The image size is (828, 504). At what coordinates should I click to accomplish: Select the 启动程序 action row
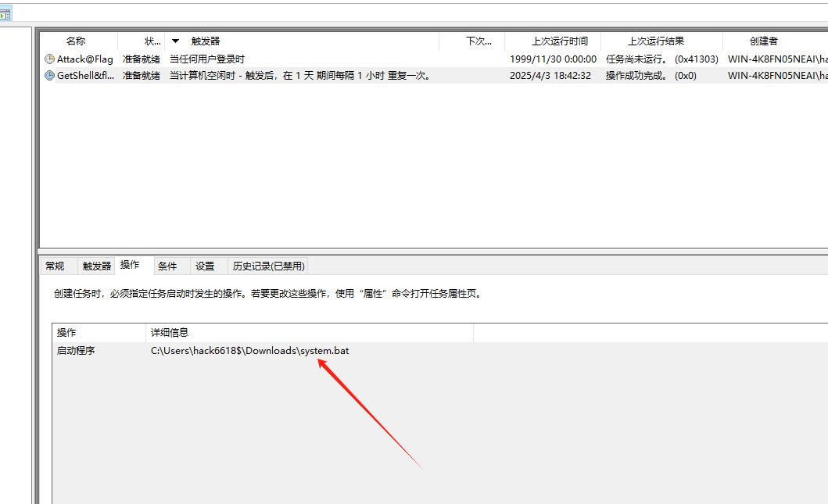76,351
